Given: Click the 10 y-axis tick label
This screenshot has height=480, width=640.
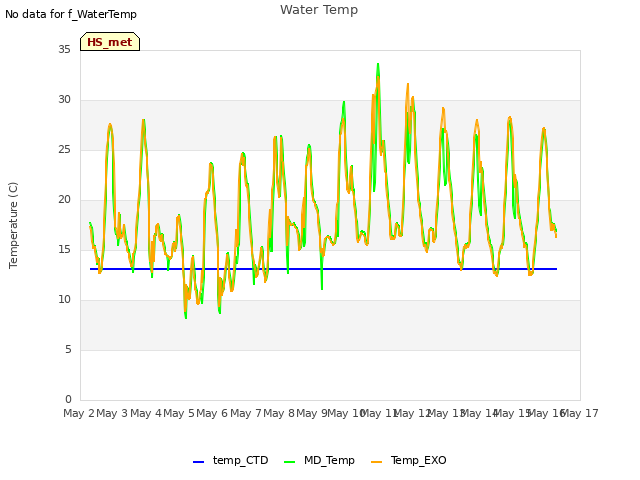Looking at the screenshot, I should 64,299.
